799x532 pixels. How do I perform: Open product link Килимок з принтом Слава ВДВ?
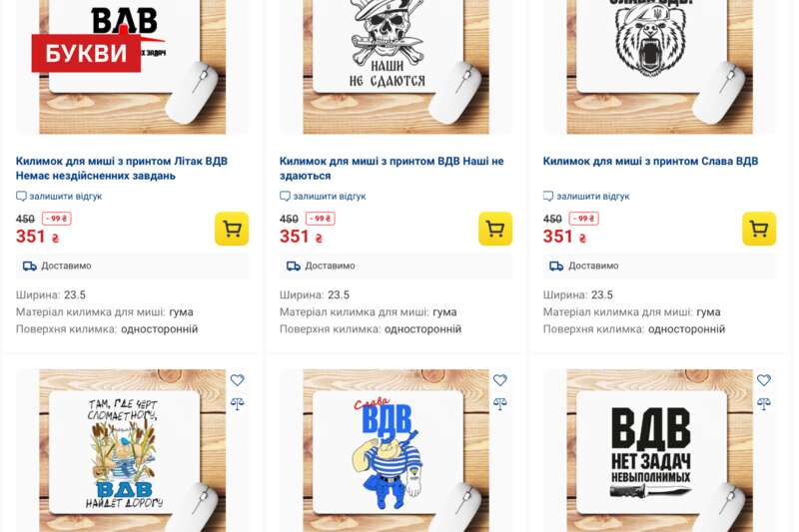[650, 162]
